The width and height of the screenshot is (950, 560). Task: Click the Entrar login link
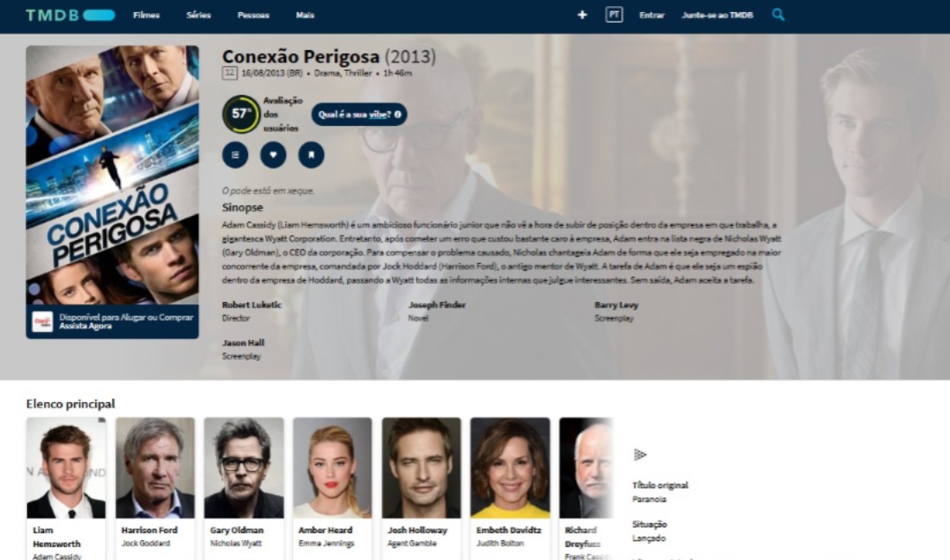pos(652,16)
